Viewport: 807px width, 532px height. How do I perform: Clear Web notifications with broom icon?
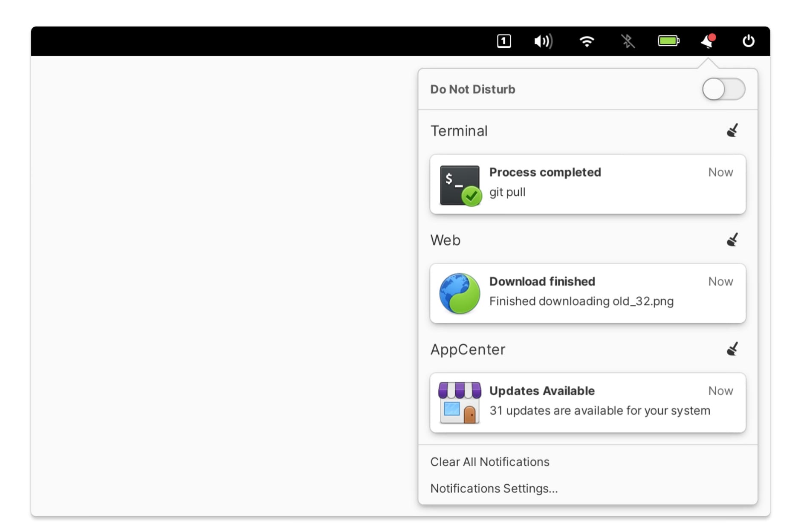click(x=732, y=240)
